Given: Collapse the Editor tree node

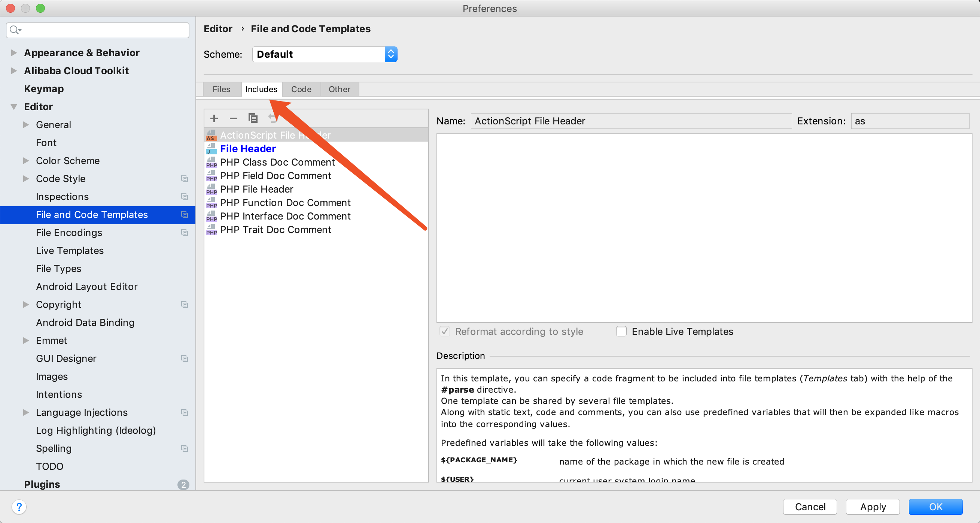Looking at the screenshot, I should pyautogui.click(x=14, y=106).
